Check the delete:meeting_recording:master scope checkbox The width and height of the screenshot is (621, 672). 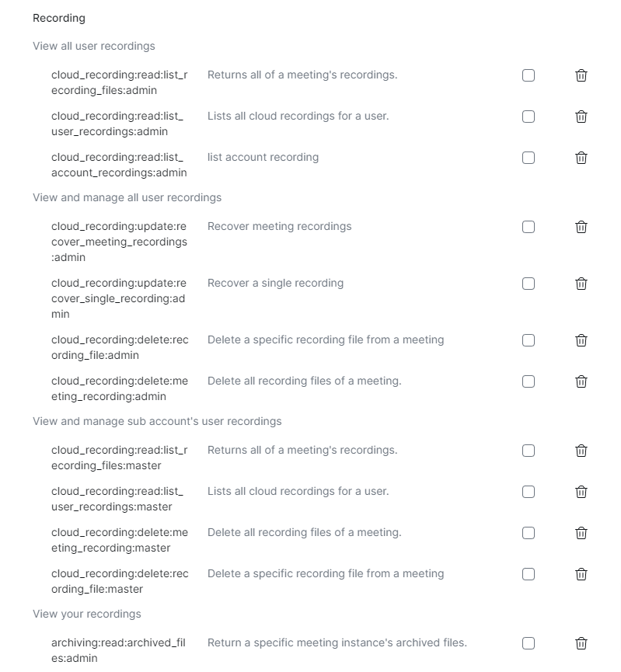coord(529,533)
